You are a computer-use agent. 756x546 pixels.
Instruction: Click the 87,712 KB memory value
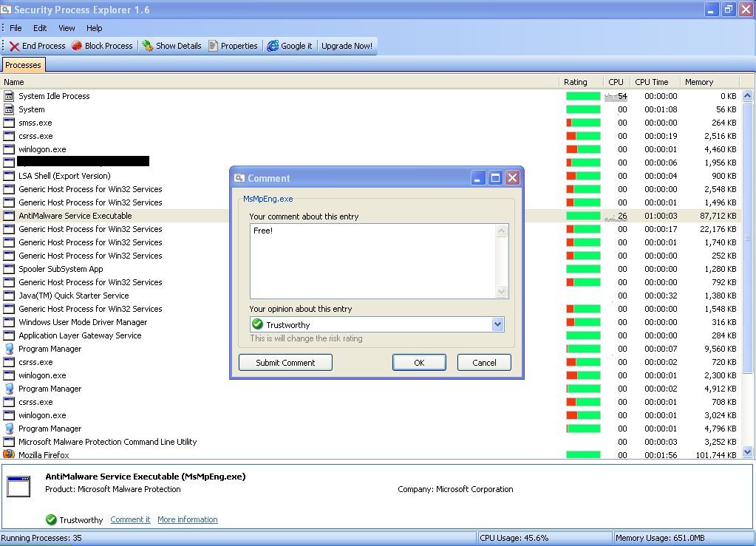click(718, 216)
